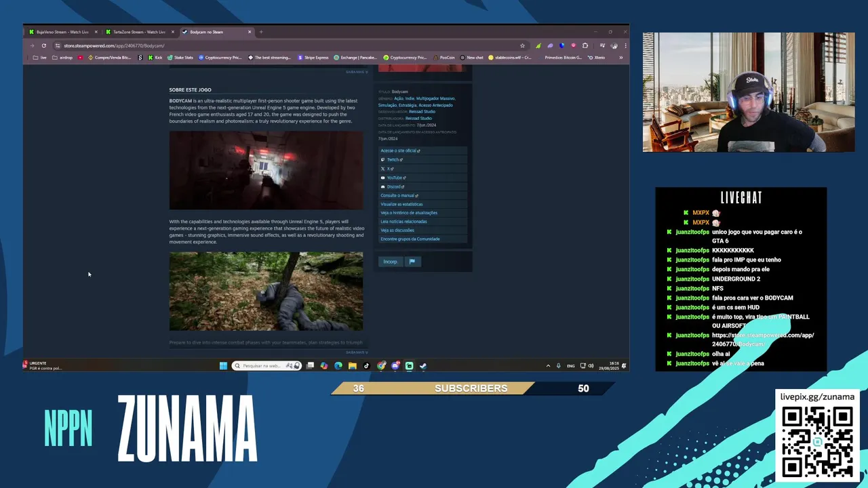Click the microphone tray icon
The image size is (868, 488).
(558, 365)
